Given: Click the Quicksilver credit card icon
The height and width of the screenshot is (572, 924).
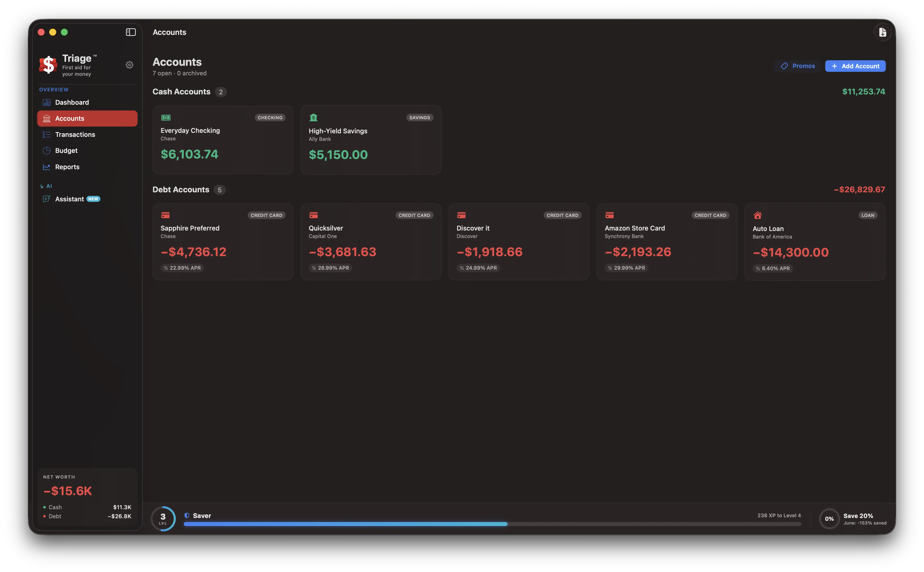Looking at the screenshot, I should pos(313,215).
